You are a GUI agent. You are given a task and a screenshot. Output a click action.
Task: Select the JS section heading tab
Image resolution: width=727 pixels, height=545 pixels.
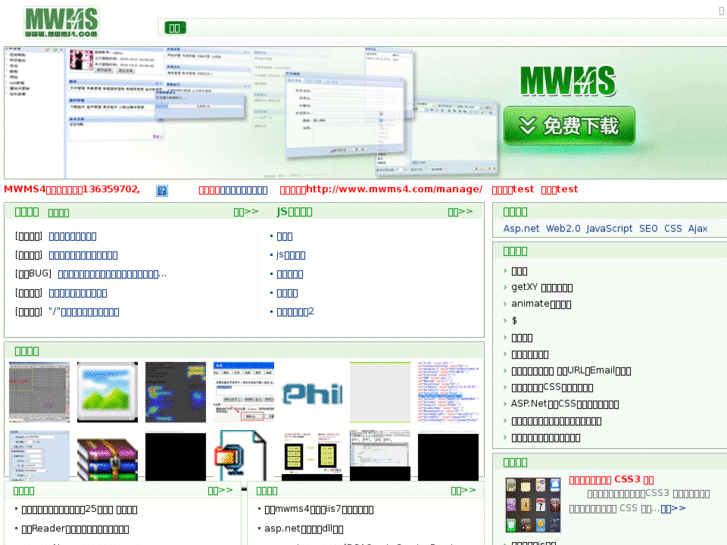[294, 212]
